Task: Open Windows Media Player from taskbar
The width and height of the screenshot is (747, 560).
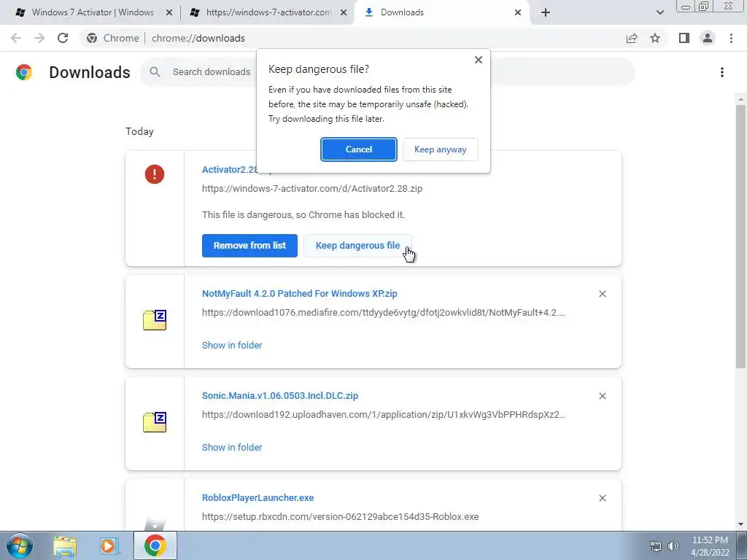Action: tap(109, 545)
